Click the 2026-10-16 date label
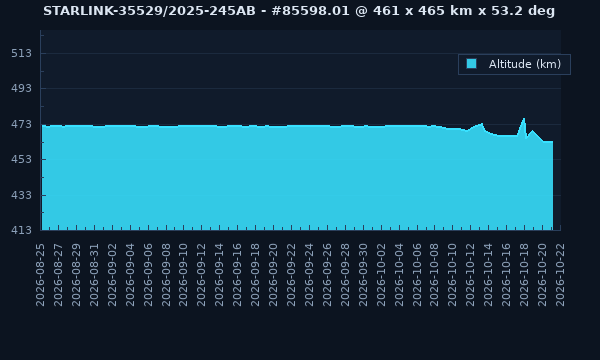 pos(507,275)
